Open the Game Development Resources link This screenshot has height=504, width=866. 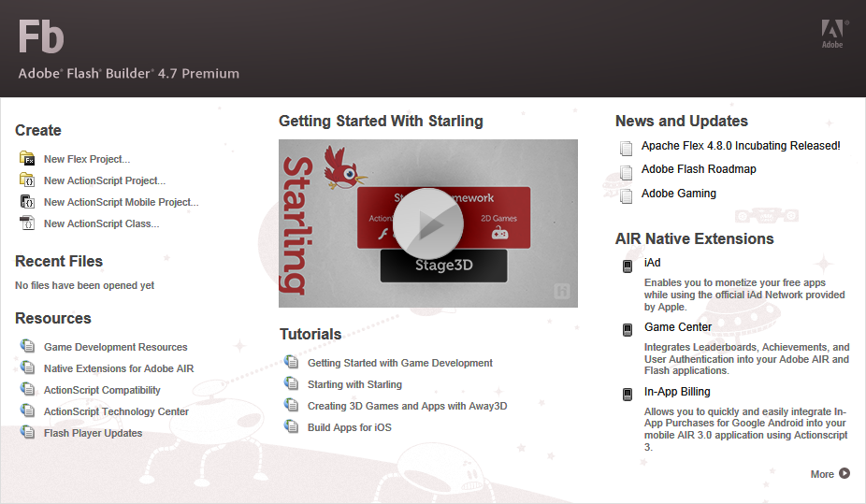[115, 347]
